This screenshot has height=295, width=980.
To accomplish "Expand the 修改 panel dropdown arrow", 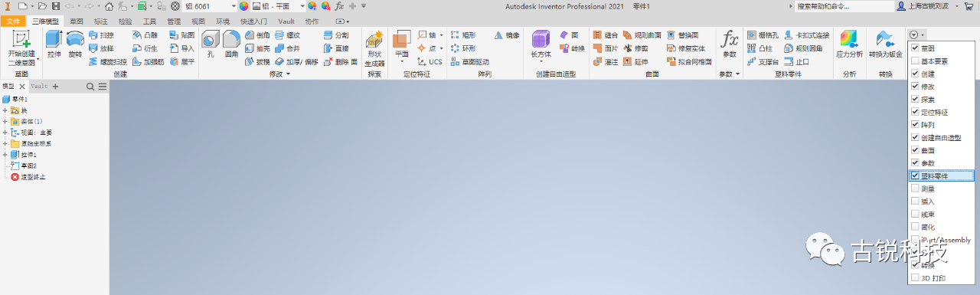I will point(288,74).
